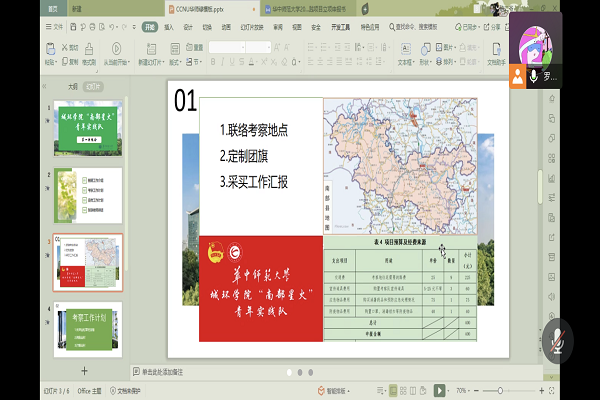600x400 pixels.
Task: Click the microphone icon beside the avatar
Action: tap(533, 76)
